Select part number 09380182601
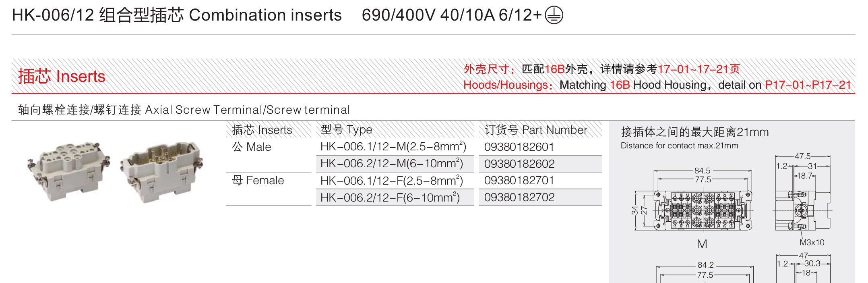 point(519,147)
